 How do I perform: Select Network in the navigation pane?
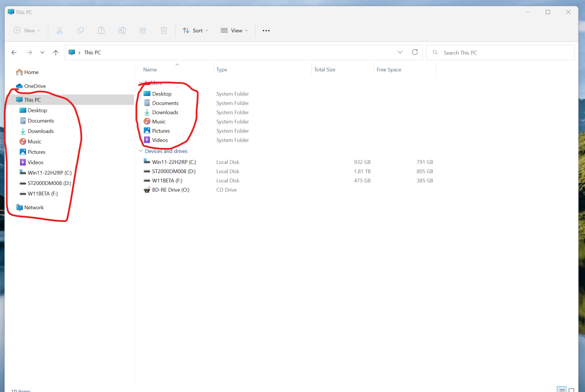click(34, 207)
